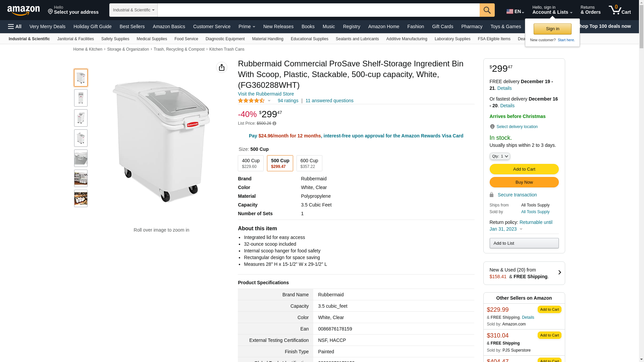Click in the search text field

(x=318, y=10)
